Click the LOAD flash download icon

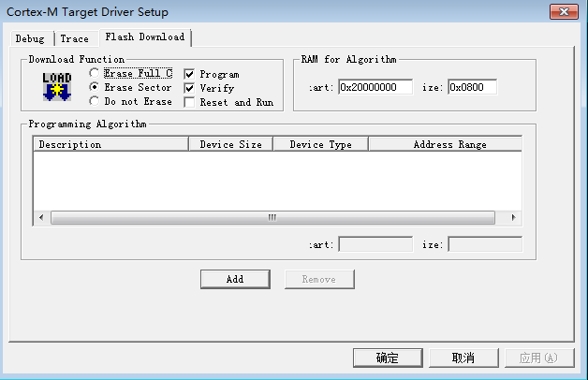(x=57, y=86)
